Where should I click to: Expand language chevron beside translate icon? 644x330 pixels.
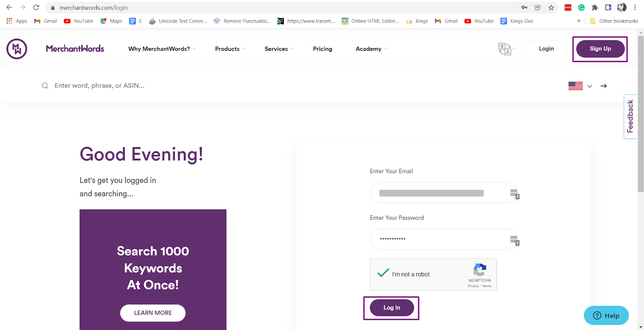click(x=514, y=49)
